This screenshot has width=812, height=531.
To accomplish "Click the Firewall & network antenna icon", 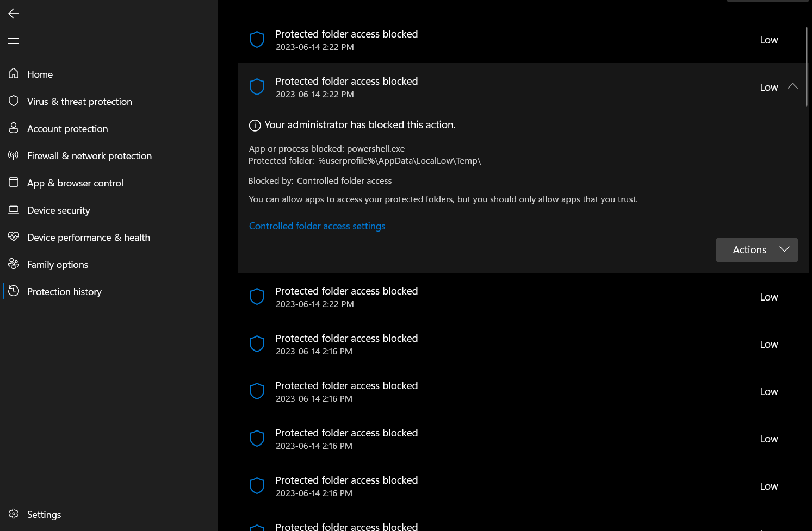I will tap(14, 155).
